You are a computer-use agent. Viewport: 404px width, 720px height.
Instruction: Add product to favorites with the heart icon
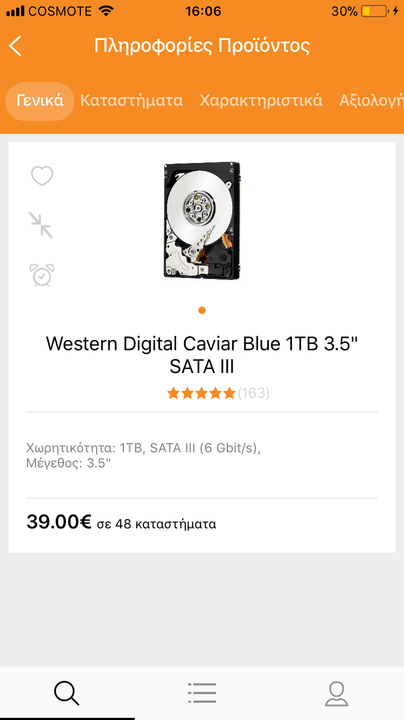(x=42, y=176)
